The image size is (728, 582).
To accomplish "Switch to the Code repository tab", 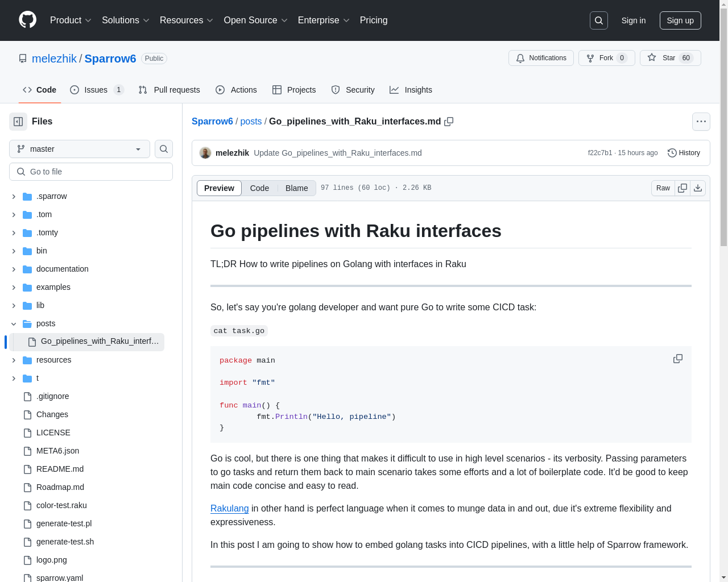I will pos(40,90).
